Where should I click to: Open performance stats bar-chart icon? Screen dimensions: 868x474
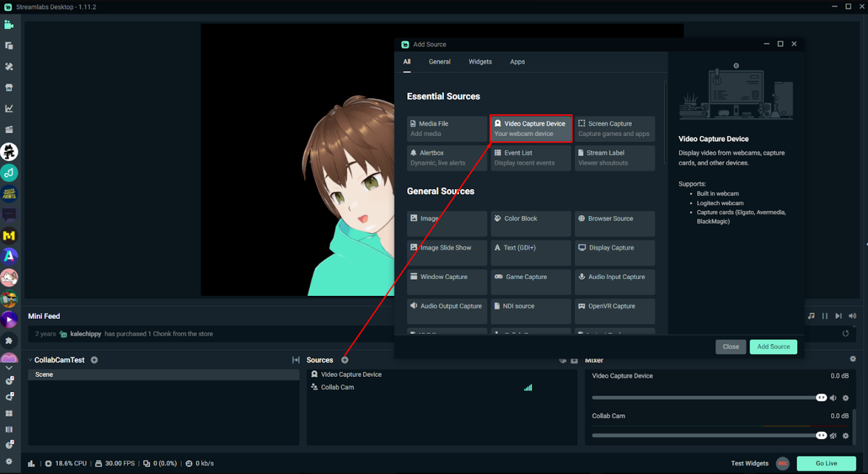[31, 464]
